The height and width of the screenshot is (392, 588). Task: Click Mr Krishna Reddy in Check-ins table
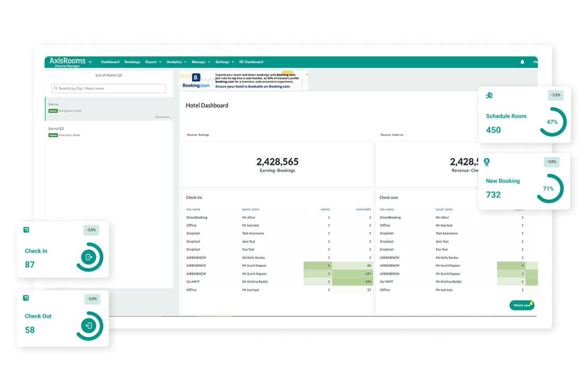tap(255, 282)
